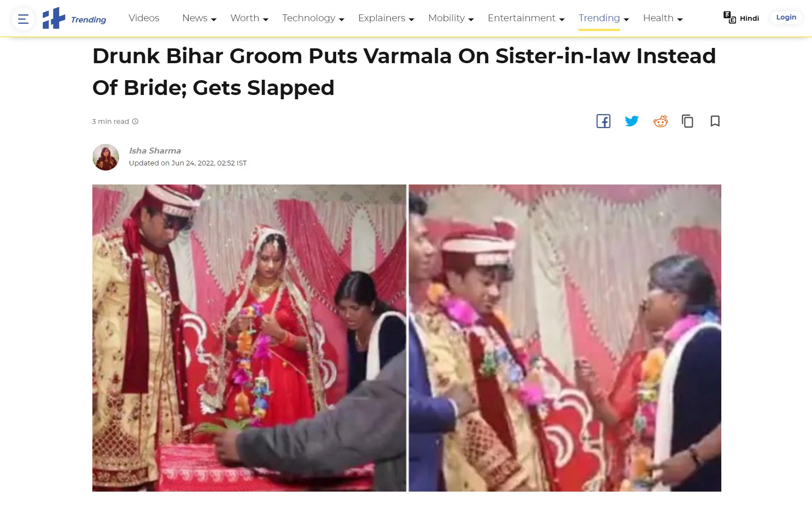Expand the News dropdown menu
The image size is (812, 506).
tap(199, 18)
